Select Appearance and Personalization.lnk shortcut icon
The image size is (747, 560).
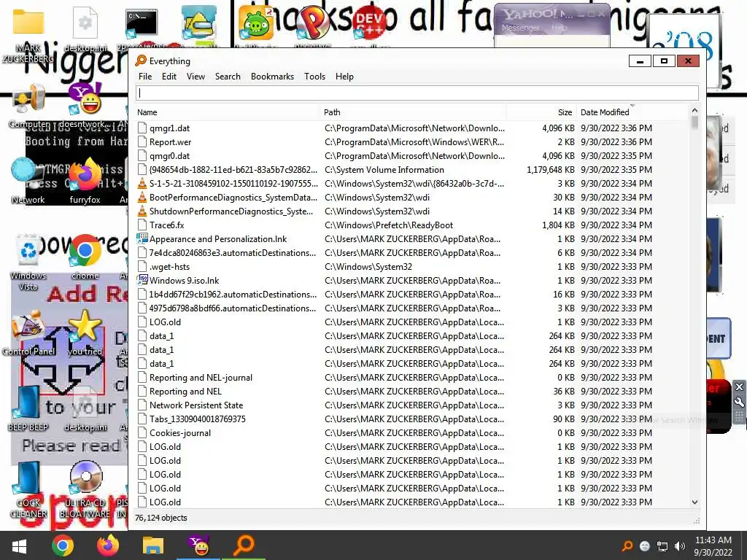click(142, 238)
